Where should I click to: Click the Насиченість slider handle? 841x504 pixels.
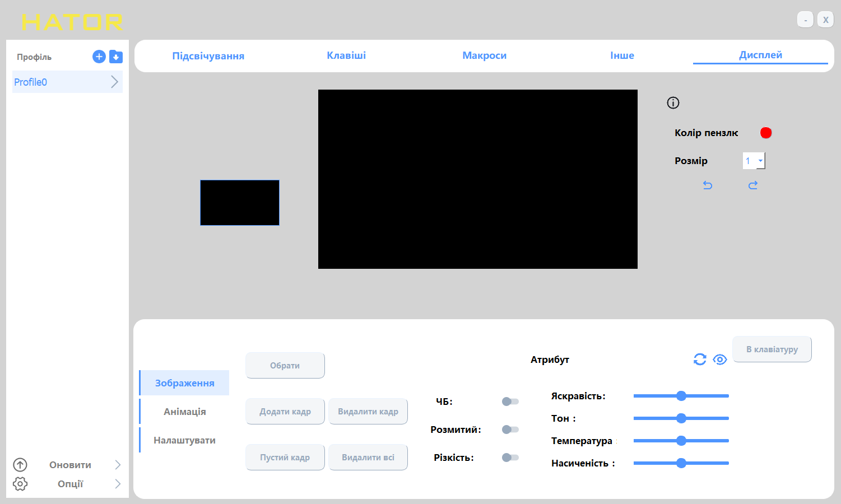(x=681, y=463)
